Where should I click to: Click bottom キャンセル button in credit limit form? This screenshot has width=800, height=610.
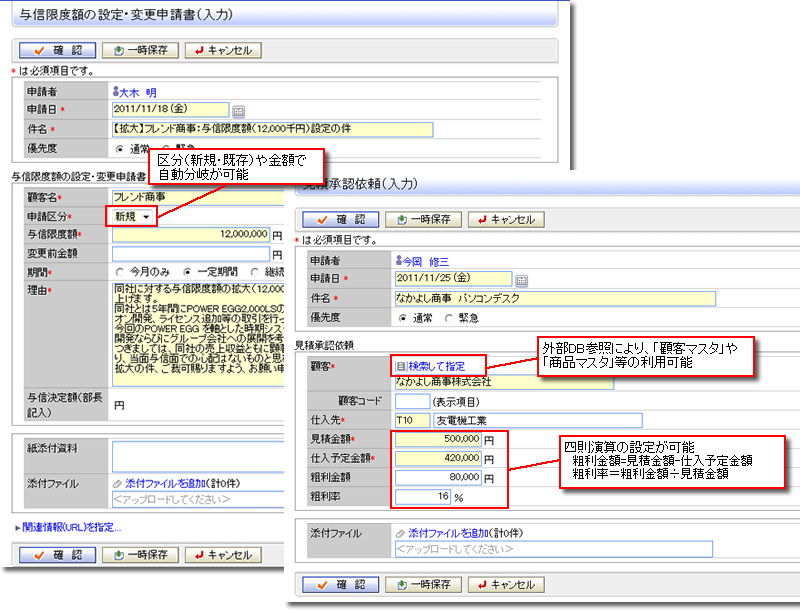[223, 555]
